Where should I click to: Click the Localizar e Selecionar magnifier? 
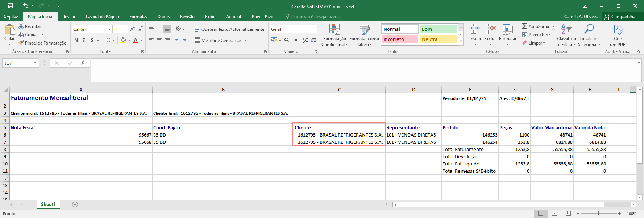coord(589,29)
